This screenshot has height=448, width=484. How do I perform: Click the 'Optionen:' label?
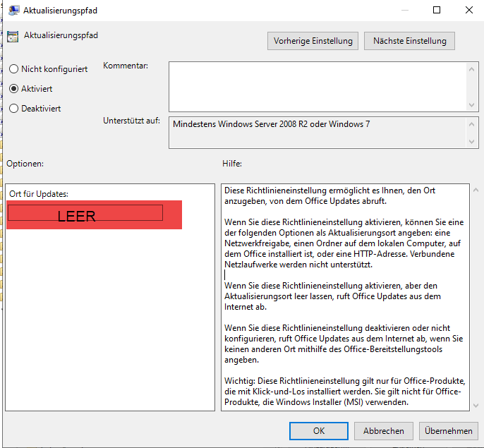coord(25,164)
